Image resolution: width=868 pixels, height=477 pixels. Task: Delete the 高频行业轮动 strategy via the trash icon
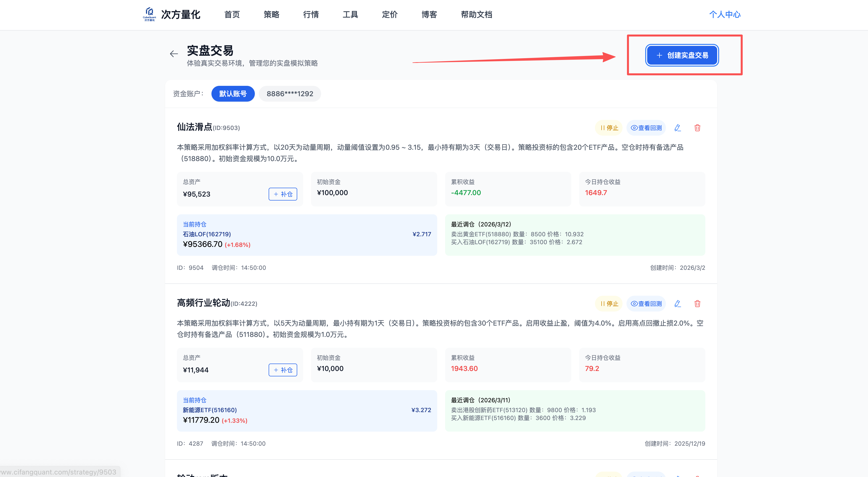[x=697, y=304]
